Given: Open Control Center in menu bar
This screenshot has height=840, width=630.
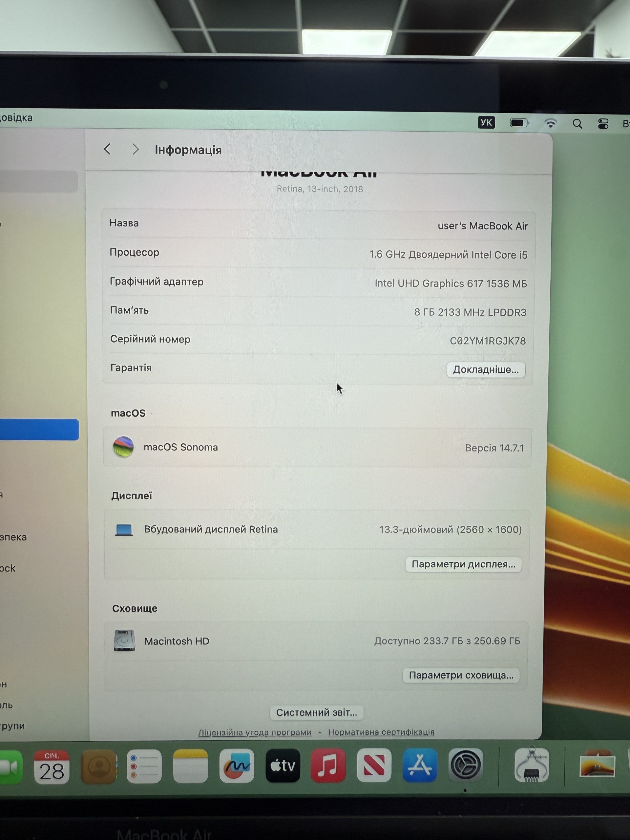Looking at the screenshot, I should pyautogui.click(x=603, y=124).
